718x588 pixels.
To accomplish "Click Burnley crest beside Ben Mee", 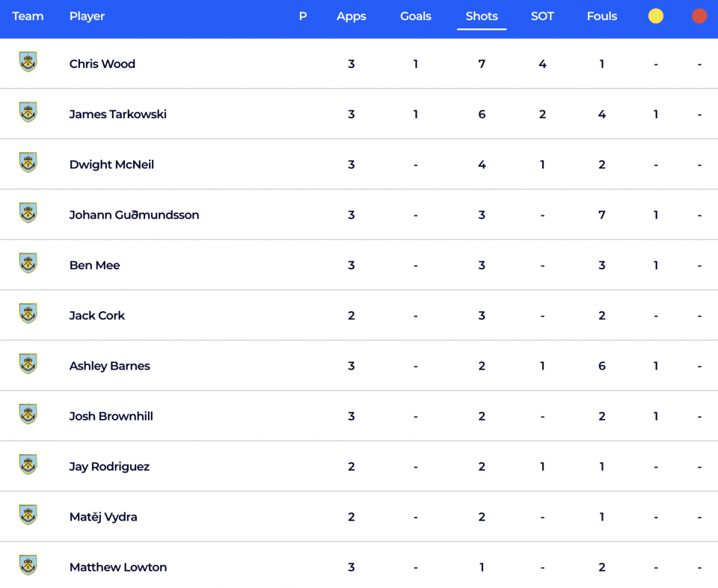I will click(x=28, y=263).
